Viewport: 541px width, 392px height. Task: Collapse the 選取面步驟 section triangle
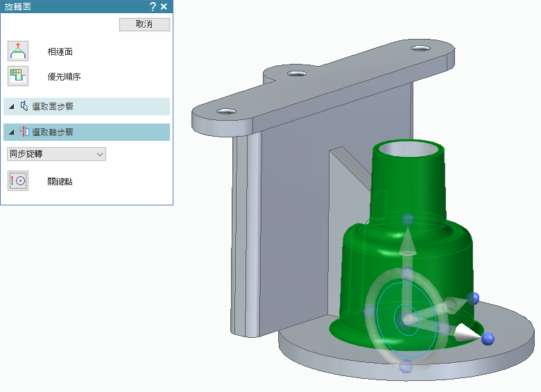[x=12, y=107]
